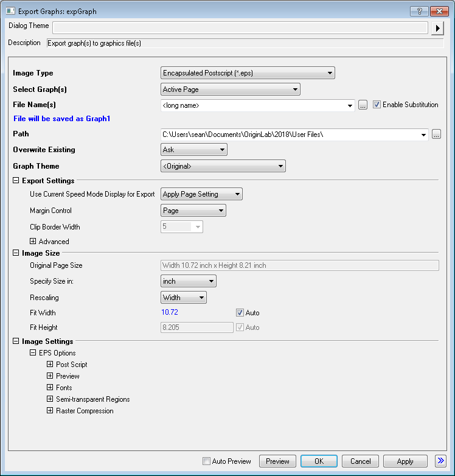Viewport: 455px width, 476px height.
Task: Expand the Raster Compression node
Action: (50, 411)
